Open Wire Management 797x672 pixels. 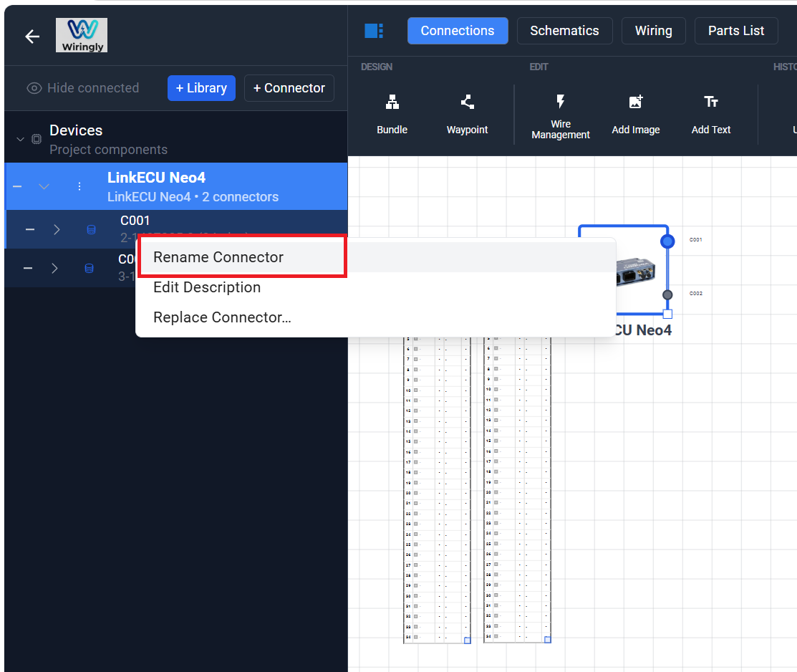click(x=560, y=117)
